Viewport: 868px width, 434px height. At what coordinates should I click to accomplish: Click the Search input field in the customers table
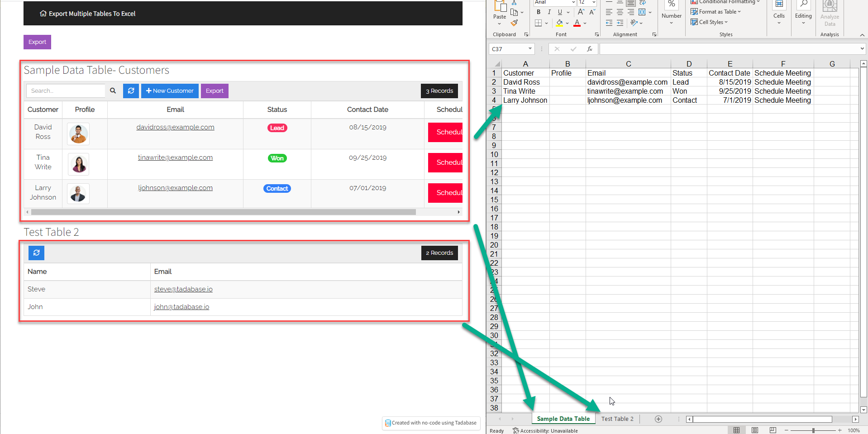[x=66, y=91]
